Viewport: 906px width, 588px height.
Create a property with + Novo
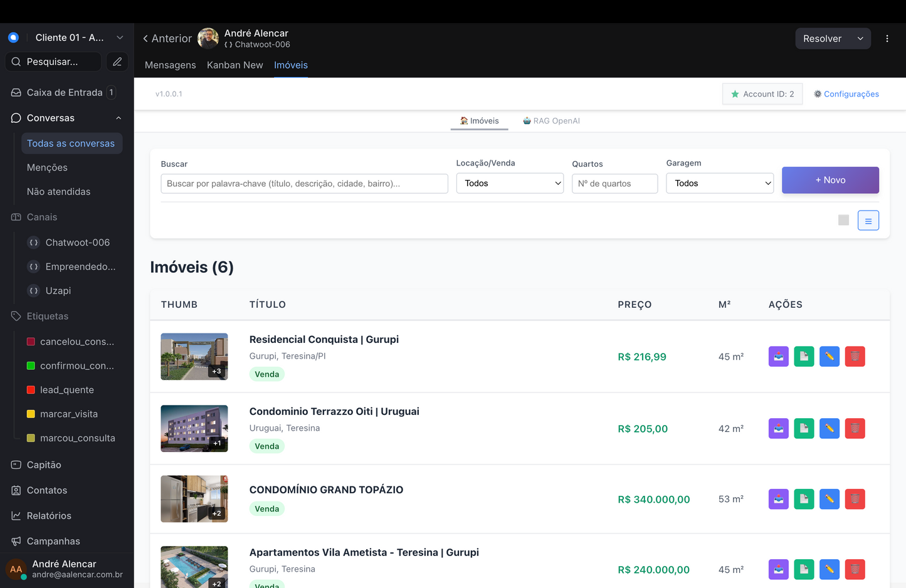coord(830,180)
